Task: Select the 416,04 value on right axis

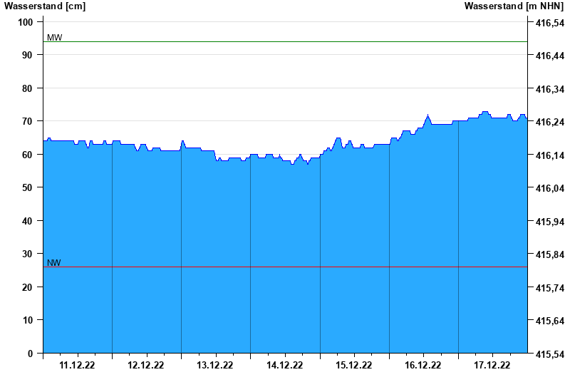Action: [549, 188]
